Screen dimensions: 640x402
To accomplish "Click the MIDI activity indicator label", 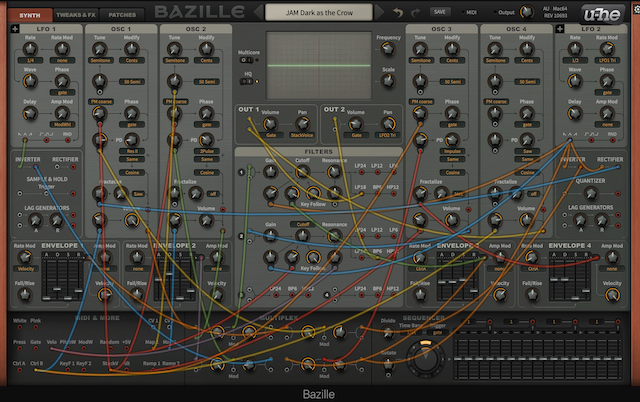I will pos(471,13).
